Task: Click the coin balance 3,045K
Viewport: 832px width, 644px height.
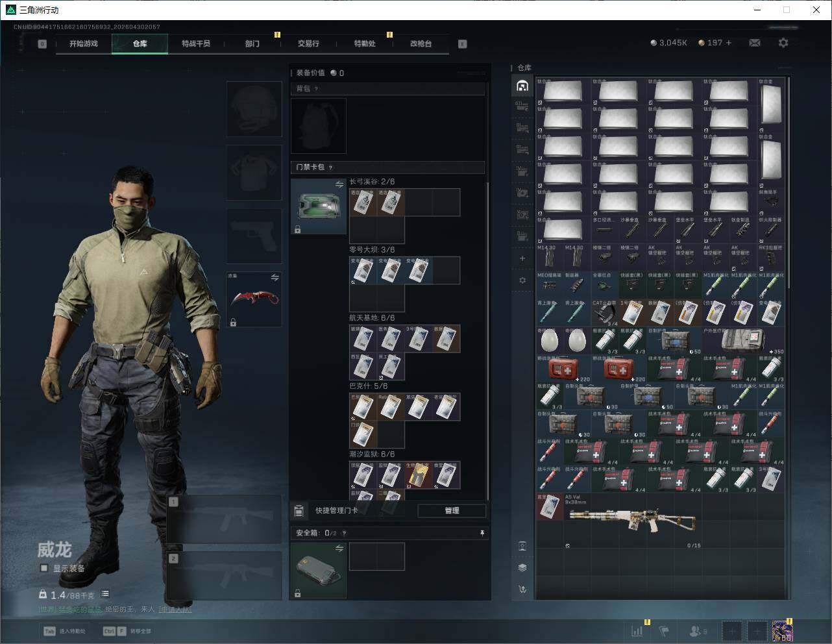Action: coord(668,43)
